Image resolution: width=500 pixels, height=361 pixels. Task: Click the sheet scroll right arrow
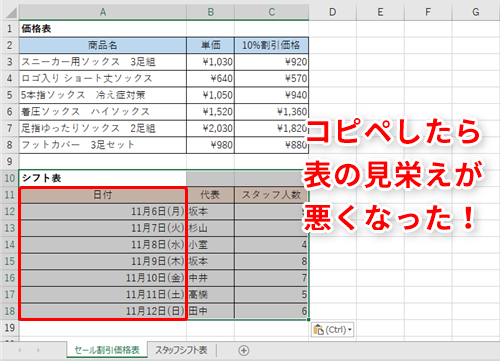(x=38, y=350)
